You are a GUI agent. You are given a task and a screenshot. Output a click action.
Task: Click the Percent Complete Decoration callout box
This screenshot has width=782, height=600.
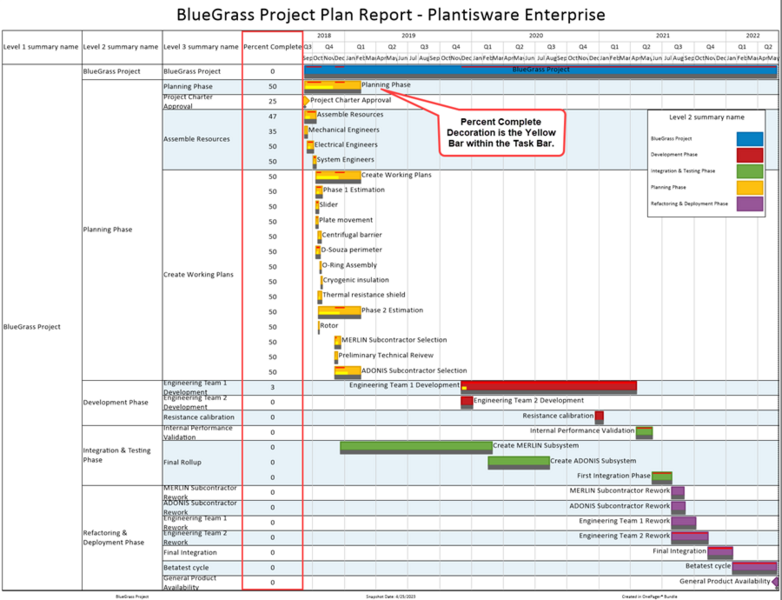[x=501, y=133]
